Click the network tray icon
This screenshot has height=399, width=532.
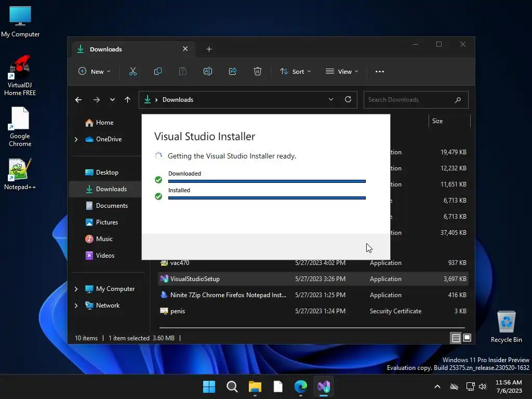pyautogui.click(x=470, y=387)
